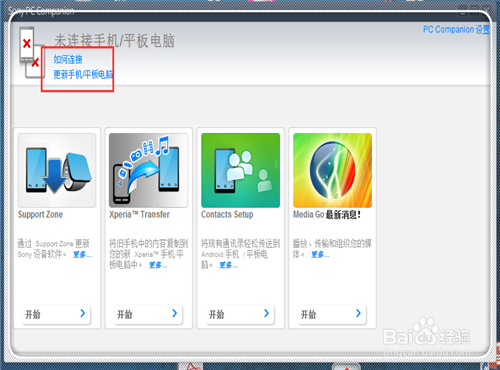This screenshot has width=500, height=370.
Task: Click the Media Go 最新消息 title text
Action: tap(327, 215)
